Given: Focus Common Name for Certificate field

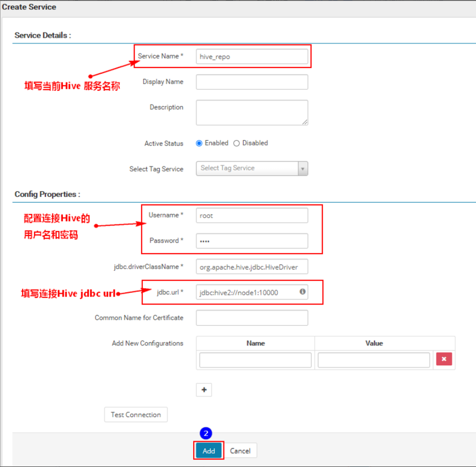Looking at the screenshot, I should [x=252, y=318].
